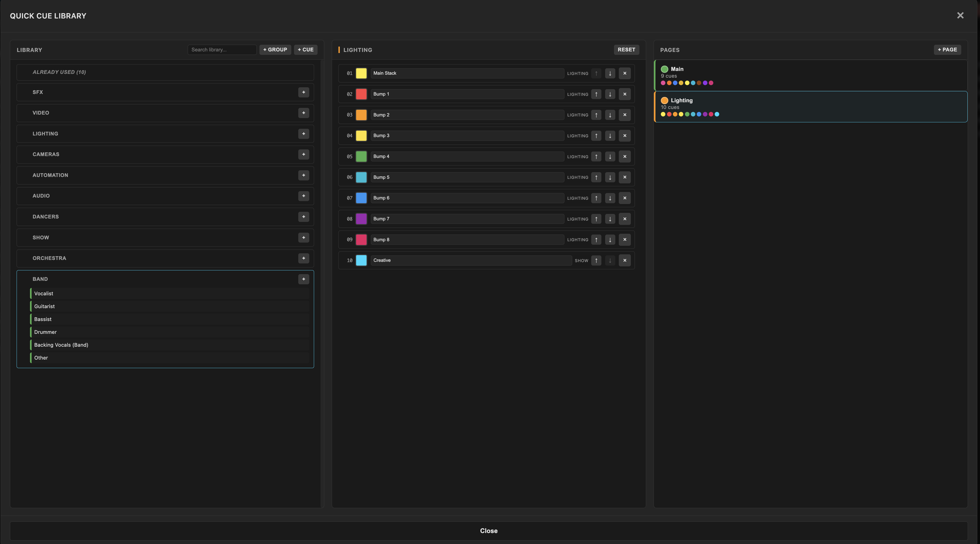980x544 pixels.
Task: Click the yellow color swatch on Main Stack
Action: pyautogui.click(x=361, y=73)
